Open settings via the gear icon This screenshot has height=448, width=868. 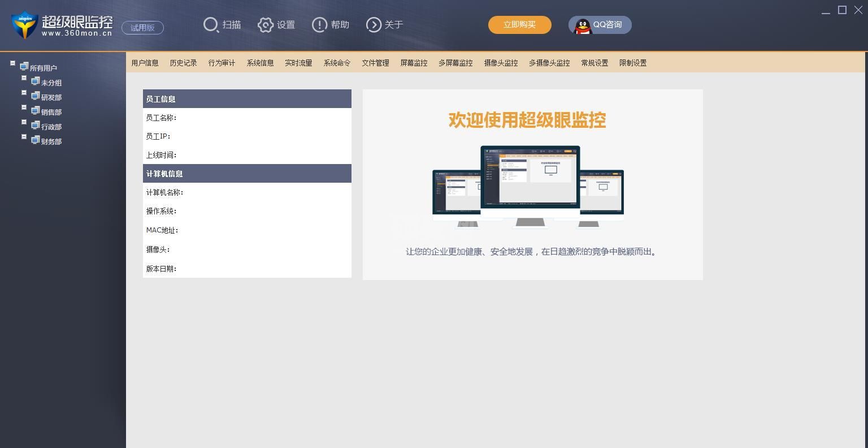coord(266,25)
